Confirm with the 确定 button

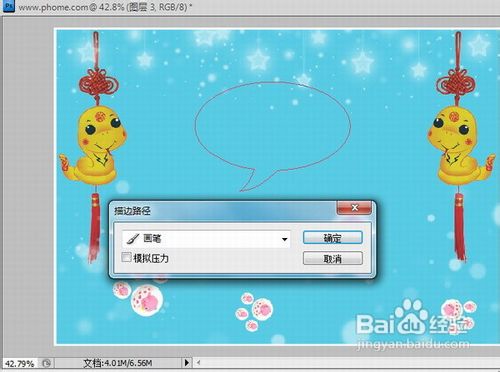pos(332,238)
